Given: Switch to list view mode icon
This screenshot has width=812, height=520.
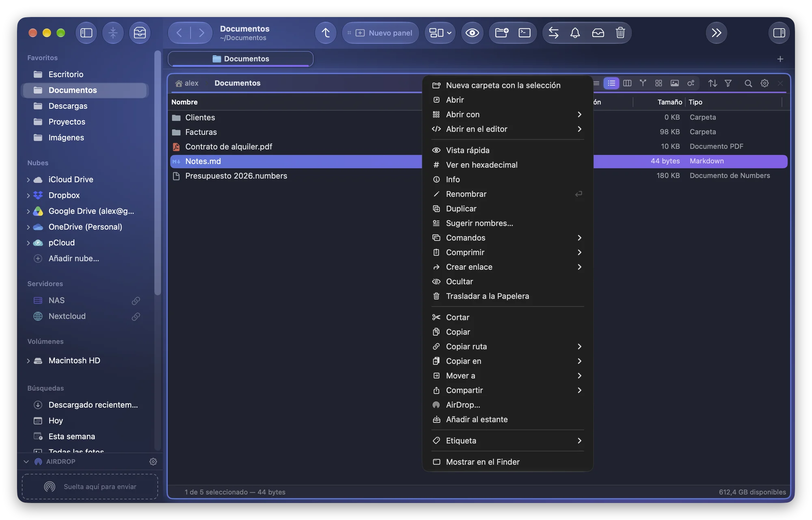Looking at the screenshot, I should point(611,83).
